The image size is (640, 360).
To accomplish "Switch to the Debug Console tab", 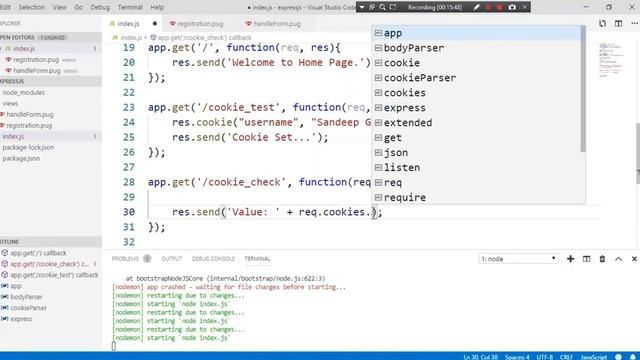I will tap(213, 259).
